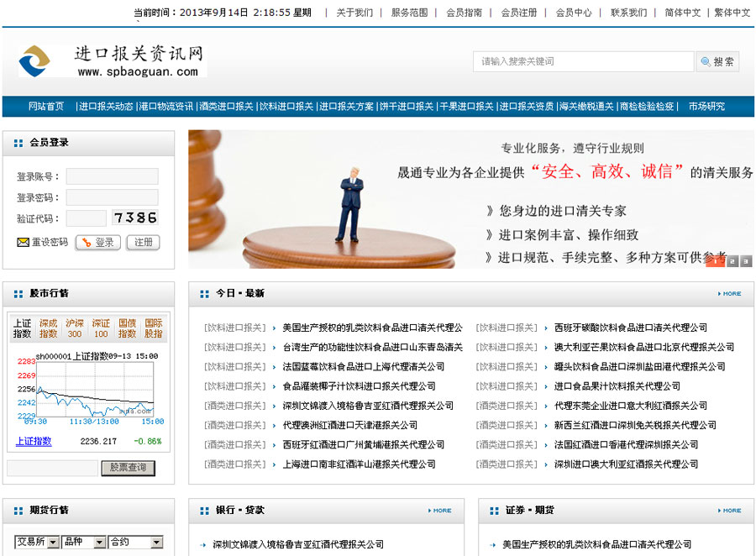Open 深圳文锦渡入境格鲁吉亚红酒 in 银行·贷款 panel

click(298, 544)
